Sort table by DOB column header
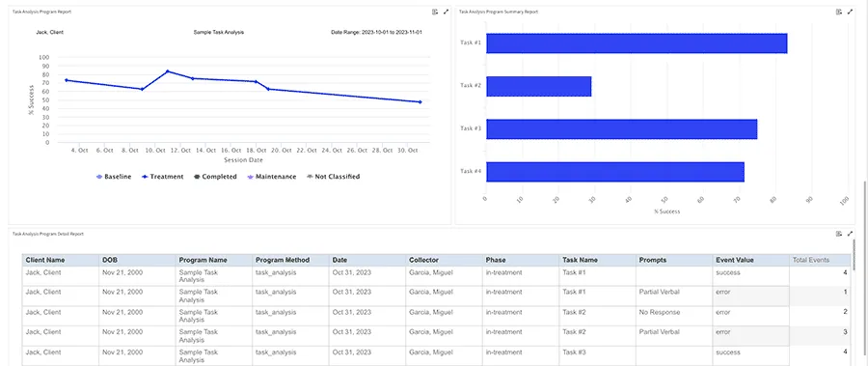Viewport: 868px width, 366px height. tap(137, 260)
